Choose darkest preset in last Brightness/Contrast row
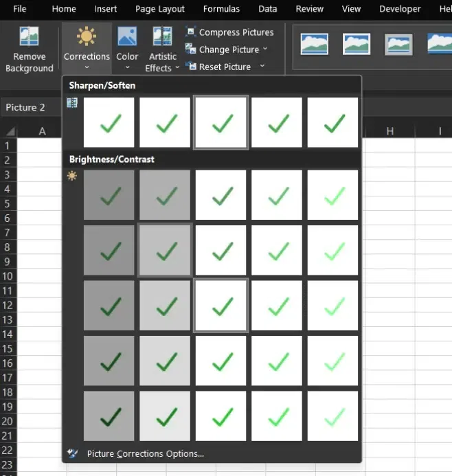 click(109, 416)
